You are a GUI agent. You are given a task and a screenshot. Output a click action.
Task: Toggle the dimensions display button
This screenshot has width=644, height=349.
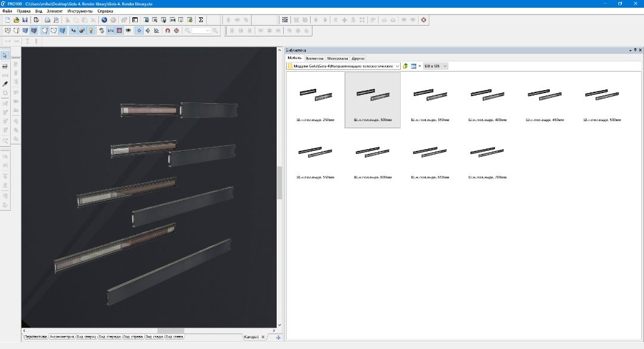(111, 30)
